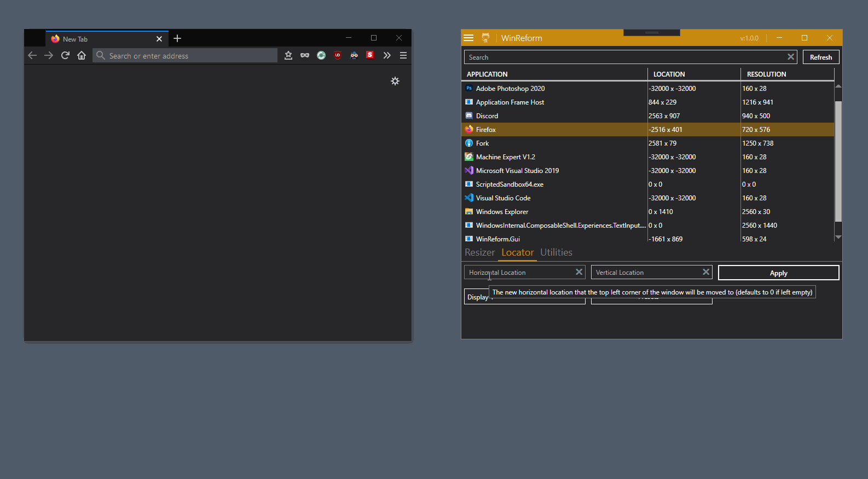Switch to the Utilities tab
This screenshot has height=479, width=868.
pos(556,252)
